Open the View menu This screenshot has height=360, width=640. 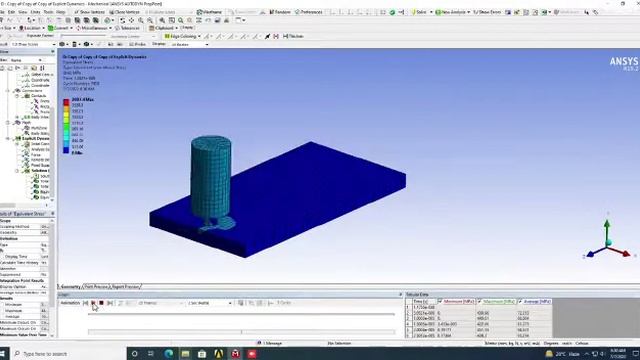(23, 12)
